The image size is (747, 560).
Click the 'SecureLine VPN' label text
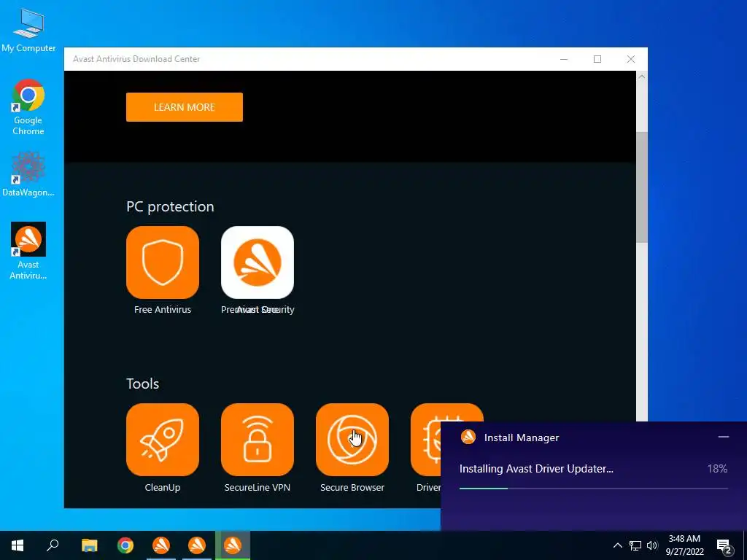[x=258, y=488]
